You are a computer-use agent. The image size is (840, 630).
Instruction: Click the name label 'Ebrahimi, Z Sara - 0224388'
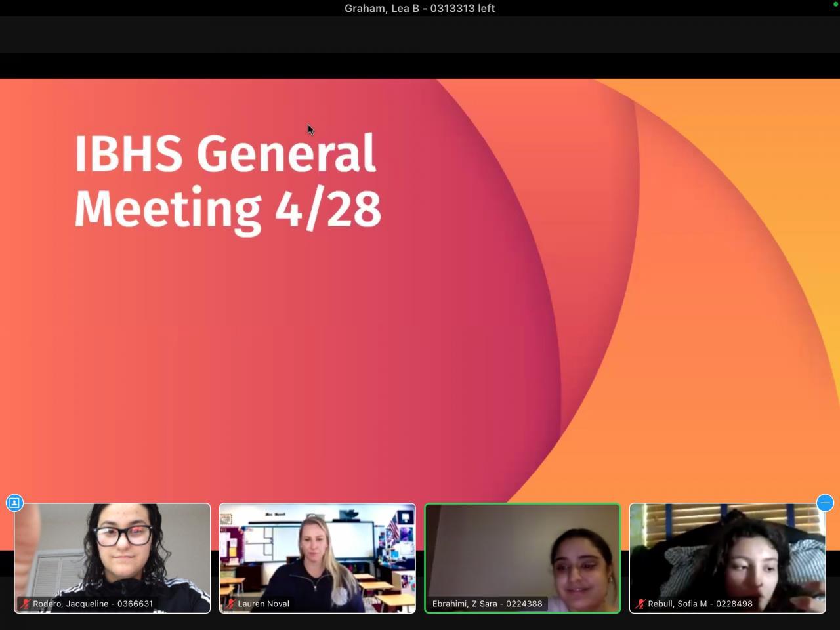488,604
